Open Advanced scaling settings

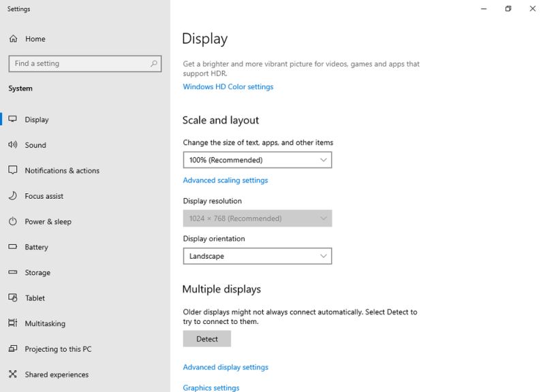[x=225, y=180]
